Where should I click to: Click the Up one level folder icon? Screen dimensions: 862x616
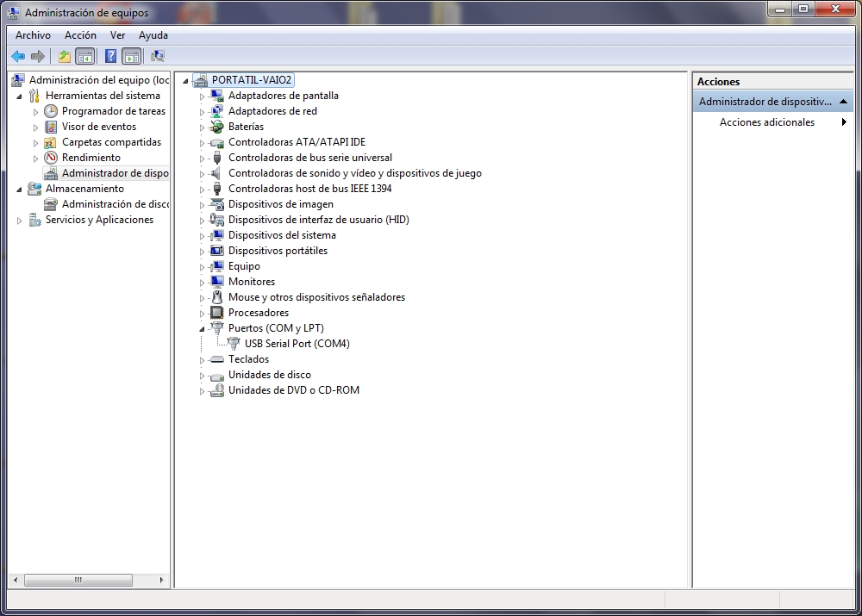click(65, 56)
